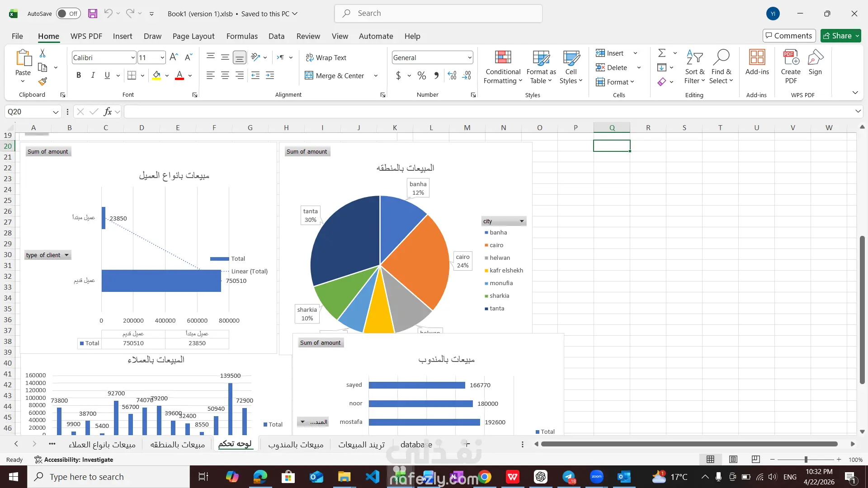Click the Paste clipboard icon

point(23,58)
